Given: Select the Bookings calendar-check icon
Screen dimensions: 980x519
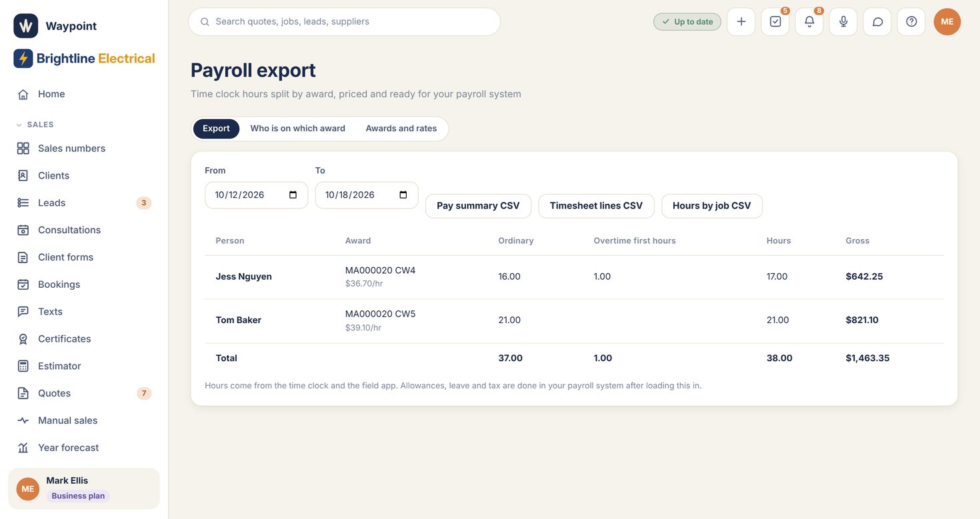Looking at the screenshot, I should pyautogui.click(x=23, y=284).
